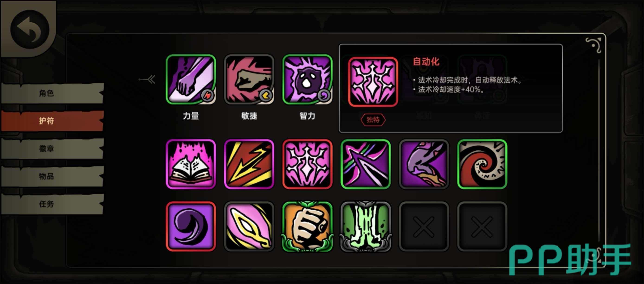Select the 自动化 amulet in the grid
The width and height of the screenshot is (644, 284).
[x=307, y=164]
